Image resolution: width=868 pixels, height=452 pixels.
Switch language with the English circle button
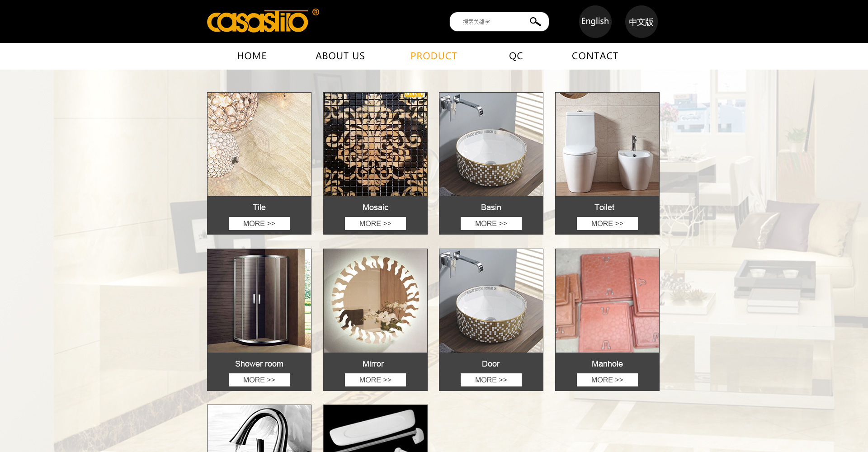point(595,22)
